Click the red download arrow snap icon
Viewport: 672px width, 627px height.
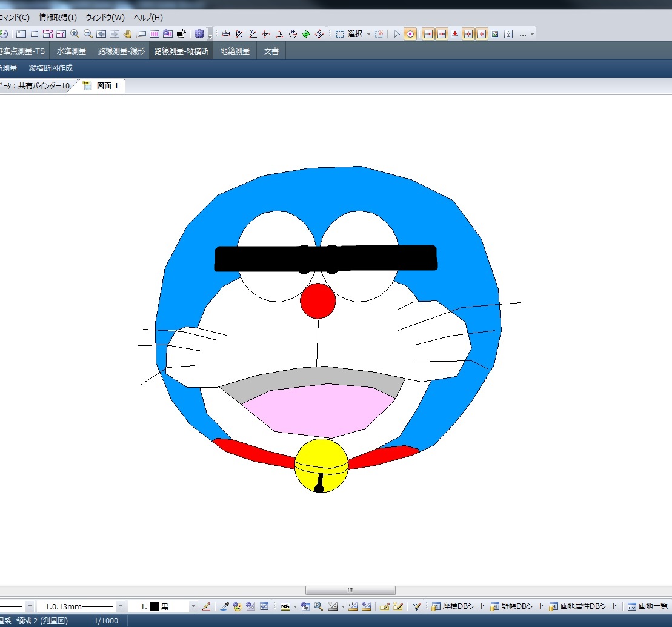[455, 34]
